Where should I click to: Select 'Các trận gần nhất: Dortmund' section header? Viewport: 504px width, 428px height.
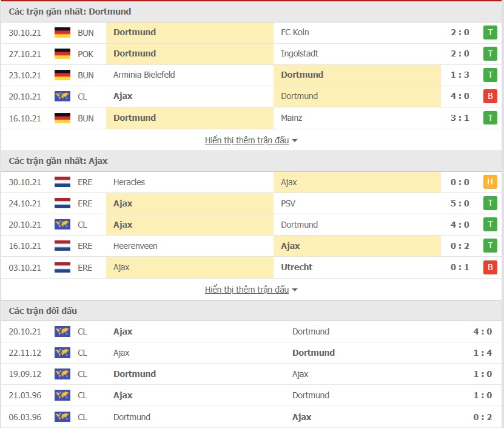[x=70, y=12]
